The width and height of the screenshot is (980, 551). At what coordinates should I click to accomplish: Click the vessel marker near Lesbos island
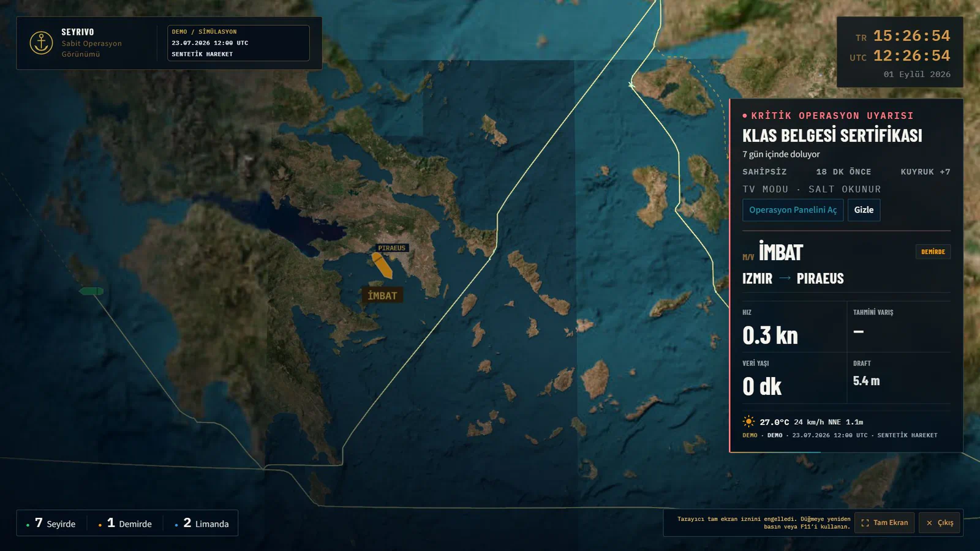click(631, 84)
